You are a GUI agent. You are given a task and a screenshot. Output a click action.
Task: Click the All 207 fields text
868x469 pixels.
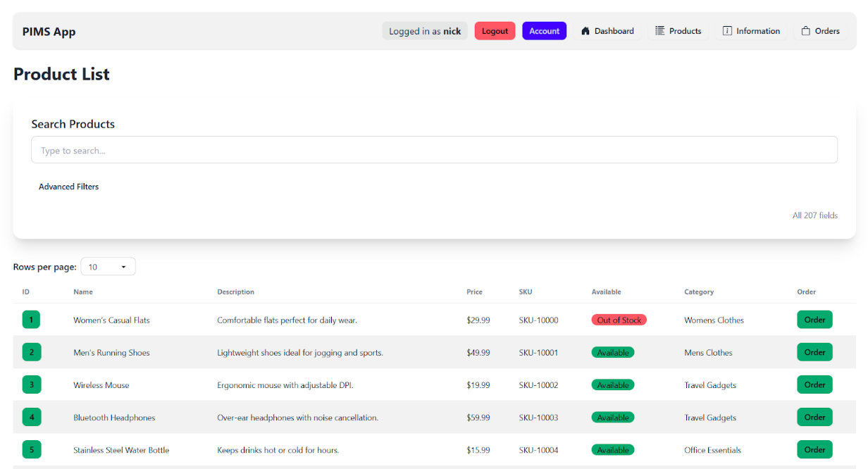click(815, 215)
